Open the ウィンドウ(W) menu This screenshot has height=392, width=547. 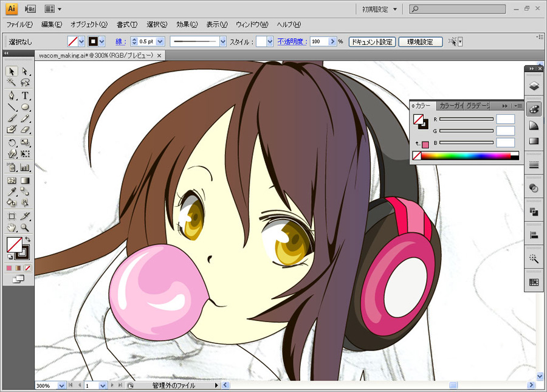pyautogui.click(x=252, y=24)
